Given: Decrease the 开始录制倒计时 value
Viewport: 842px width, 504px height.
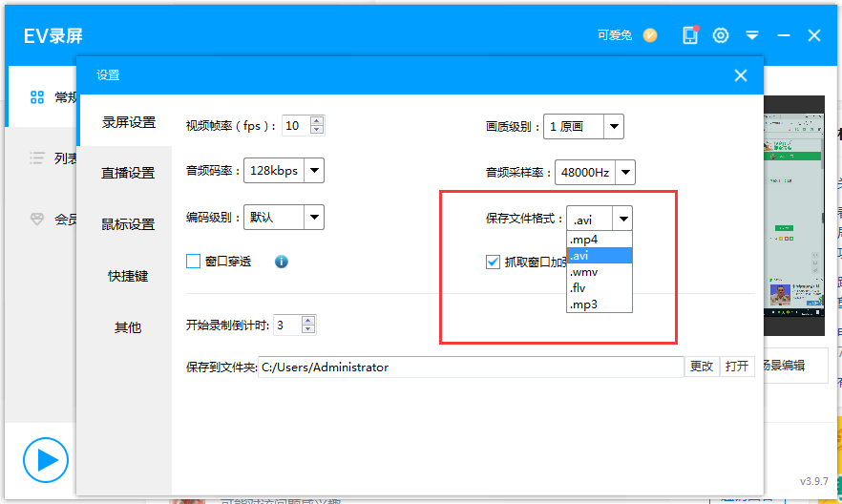Looking at the screenshot, I should 308,329.
